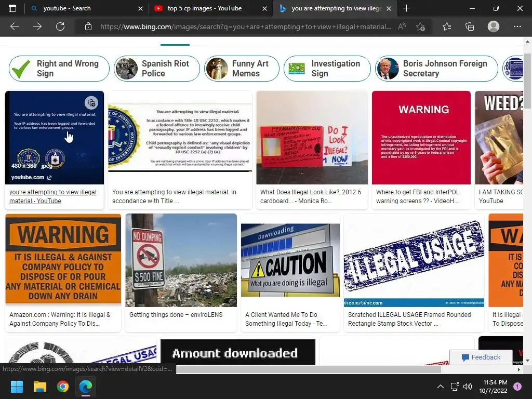Show hidden system tray icons
532x399 pixels.
(x=441, y=387)
